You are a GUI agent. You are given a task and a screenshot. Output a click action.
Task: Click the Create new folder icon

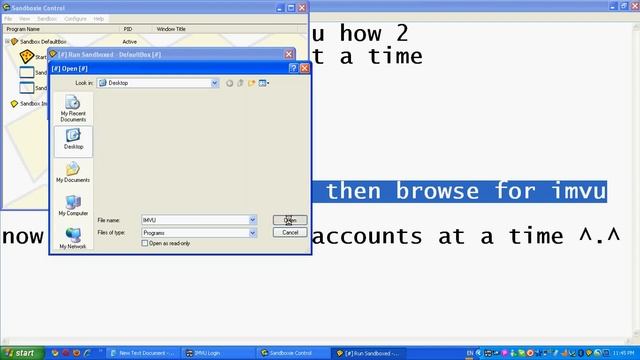(x=251, y=83)
